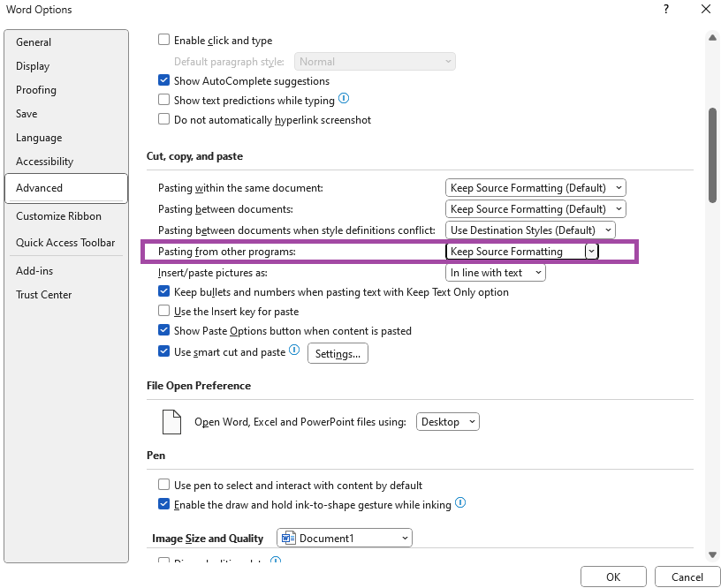The height and width of the screenshot is (588, 721).
Task: Uncheck Show Paste Options button option
Action: (163, 330)
